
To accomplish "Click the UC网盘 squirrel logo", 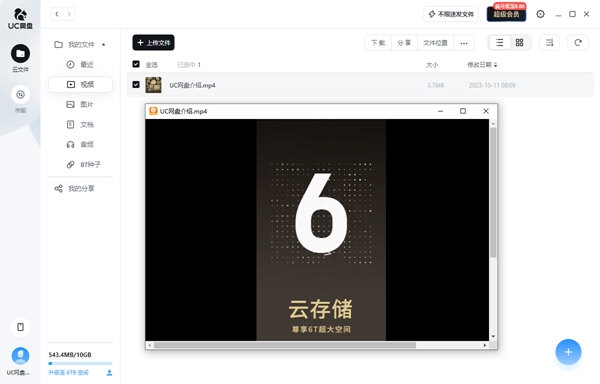I will [x=20, y=18].
